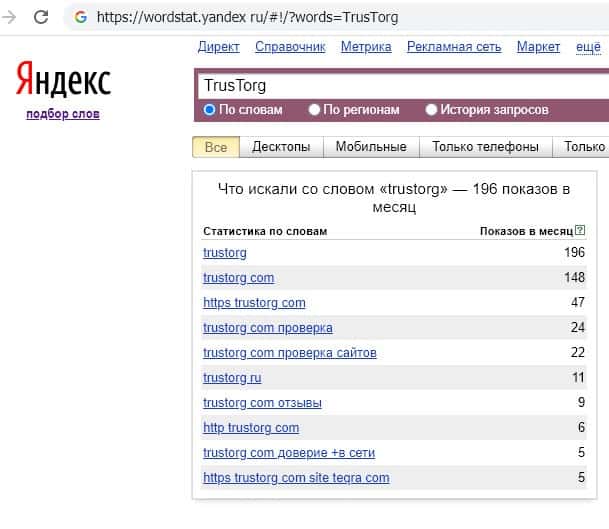
Task: Select the Все tab
Action: [216, 147]
